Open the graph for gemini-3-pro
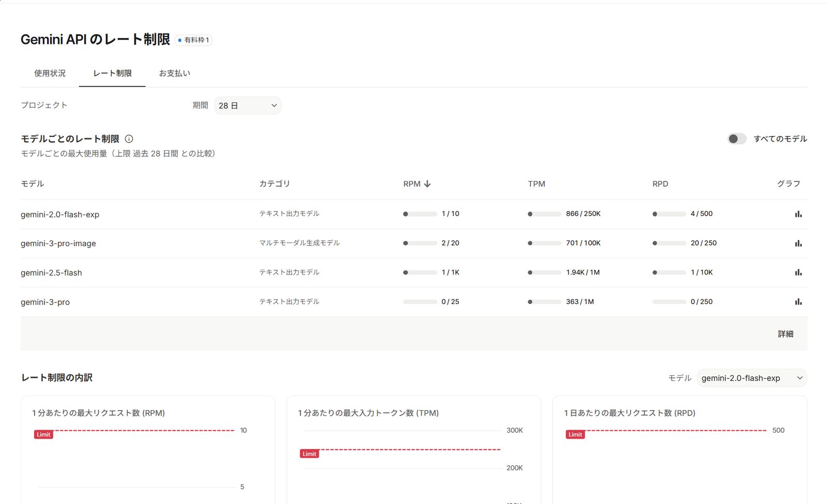827x504 pixels. (x=799, y=301)
